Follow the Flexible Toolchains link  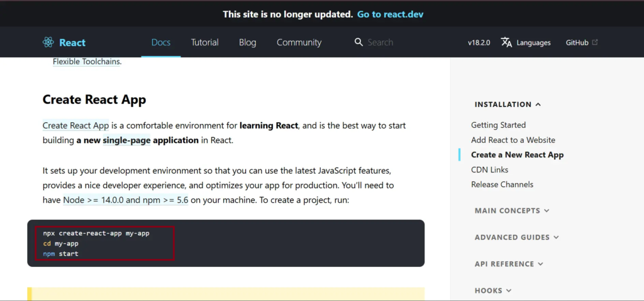tap(87, 62)
